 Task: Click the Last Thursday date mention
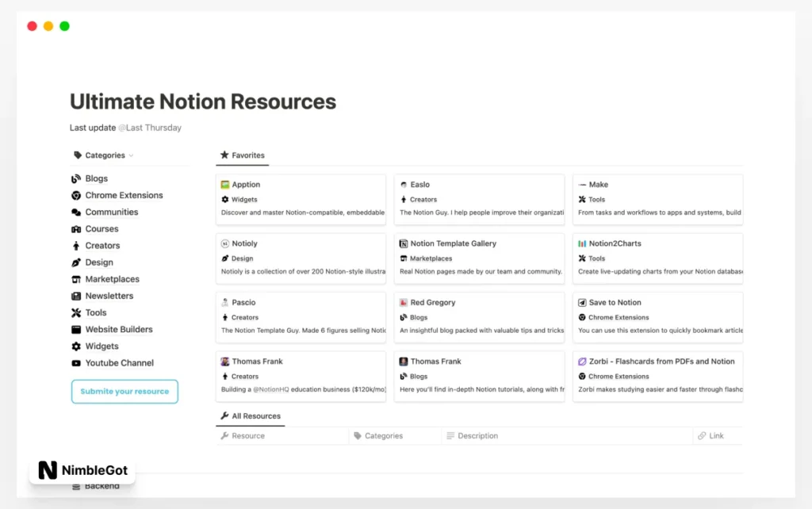click(150, 128)
